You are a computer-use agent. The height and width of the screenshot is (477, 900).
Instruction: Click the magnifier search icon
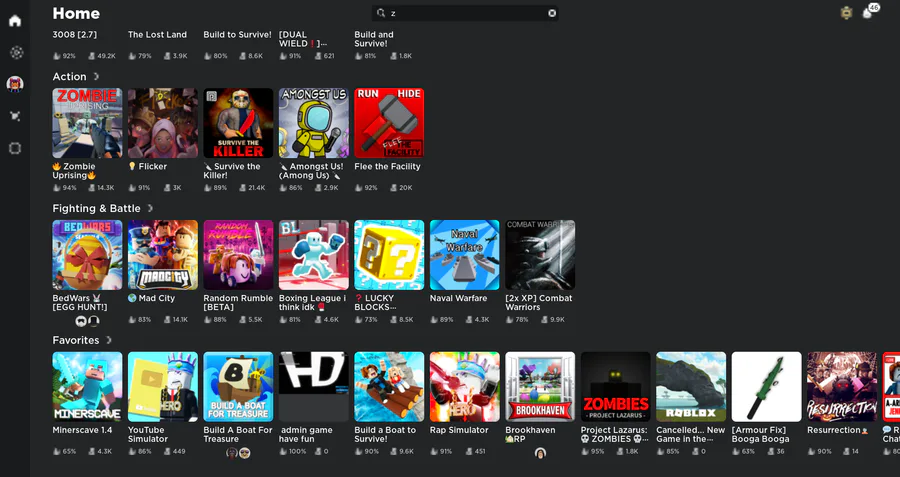(x=381, y=13)
